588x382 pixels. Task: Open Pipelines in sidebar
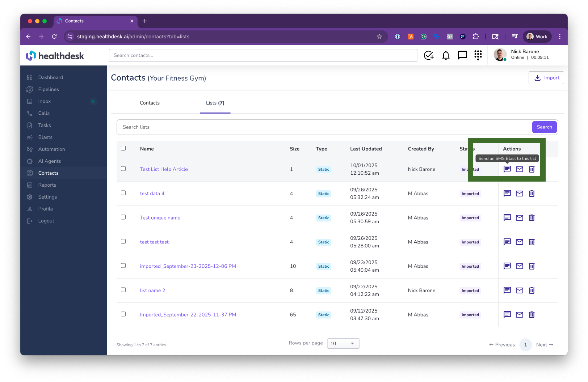point(49,89)
